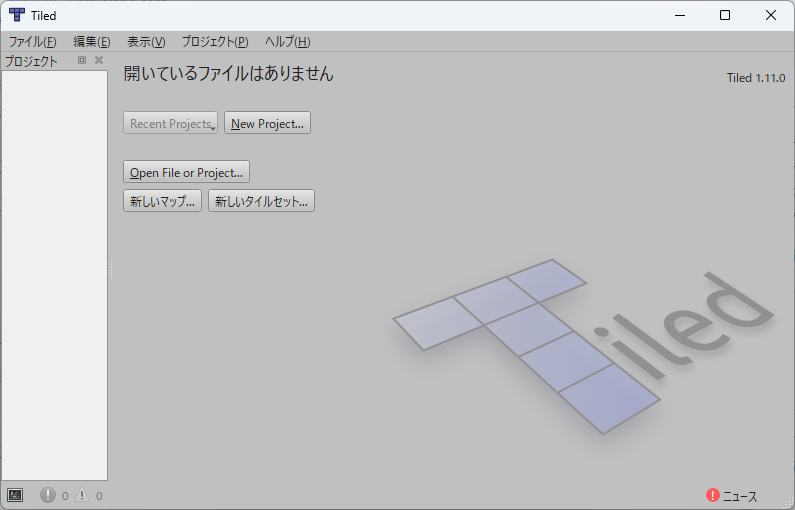
Task: Click the New Project... button
Action: click(x=267, y=123)
